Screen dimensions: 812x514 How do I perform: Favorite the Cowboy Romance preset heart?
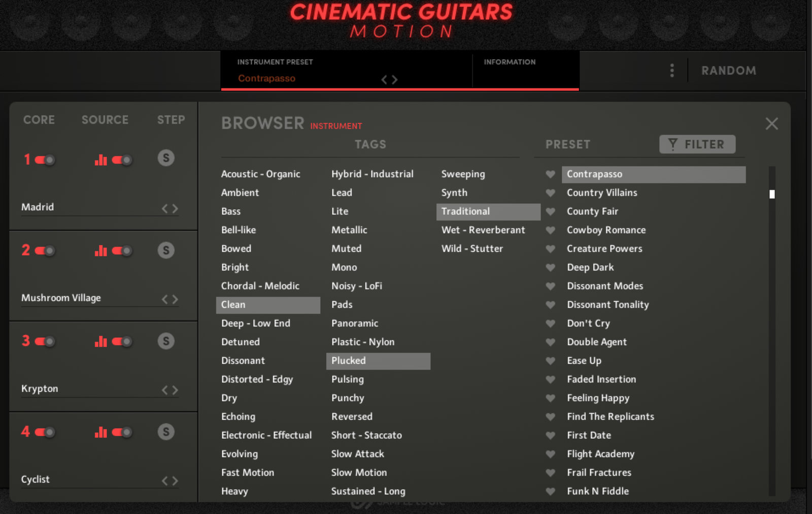pyautogui.click(x=550, y=230)
